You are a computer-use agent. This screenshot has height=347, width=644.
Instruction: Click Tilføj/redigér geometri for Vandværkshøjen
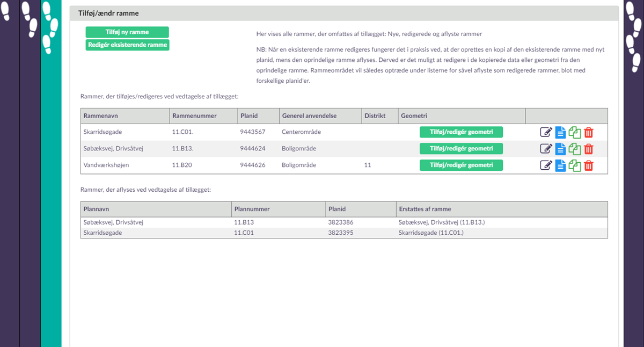(461, 165)
